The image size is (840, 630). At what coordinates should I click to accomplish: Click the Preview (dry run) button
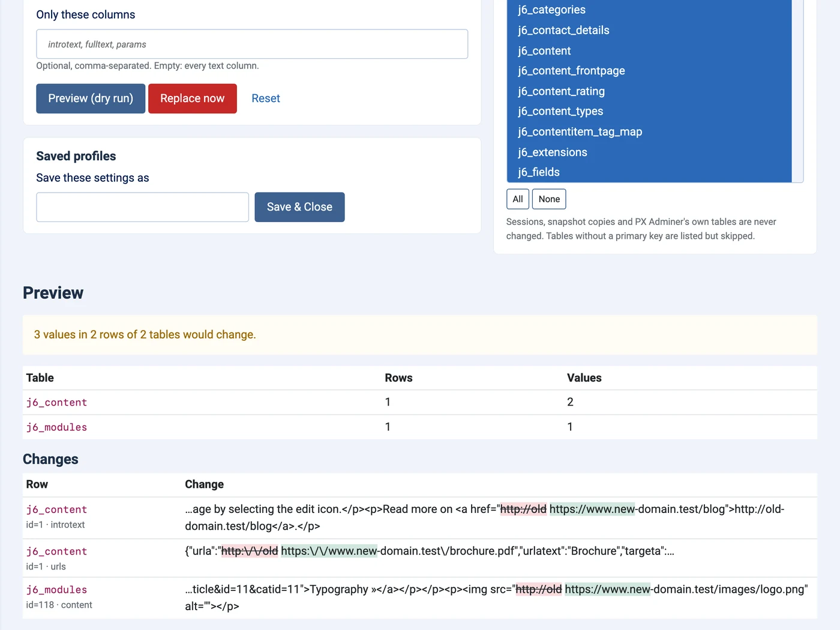point(91,98)
